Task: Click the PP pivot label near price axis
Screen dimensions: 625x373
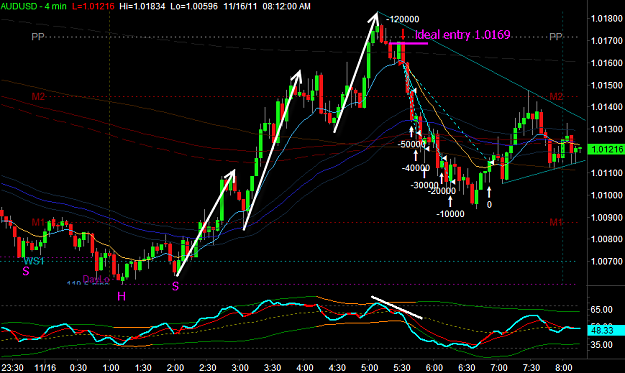Action: [x=556, y=37]
